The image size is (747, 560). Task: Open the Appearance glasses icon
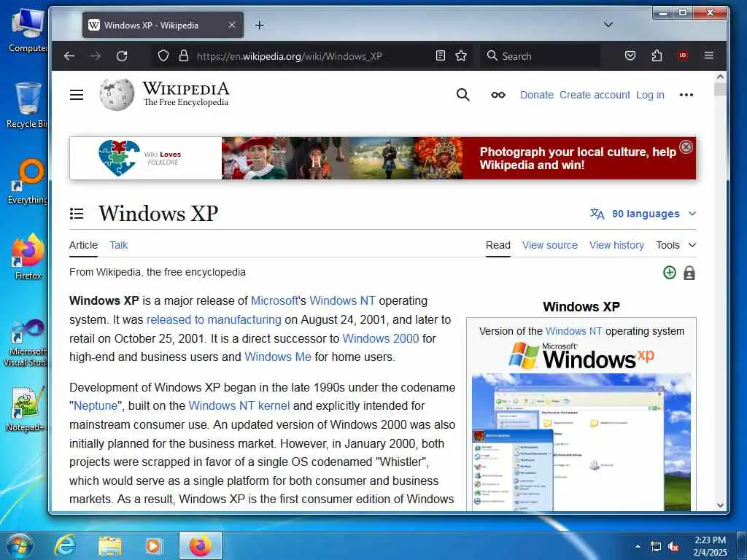(x=498, y=95)
